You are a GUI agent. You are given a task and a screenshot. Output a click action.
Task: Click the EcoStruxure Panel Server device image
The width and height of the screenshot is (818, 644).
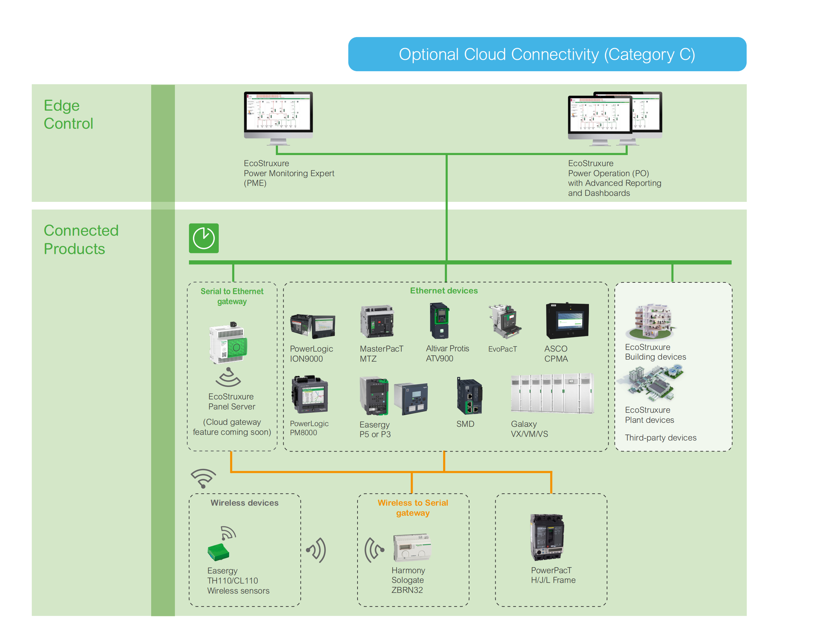pos(229,343)
